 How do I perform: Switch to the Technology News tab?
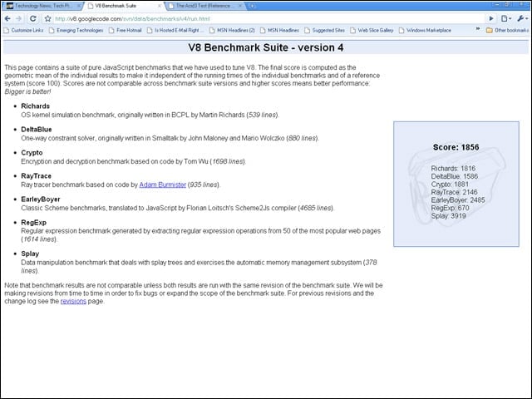pyautogui.click(x=42, y=6)
